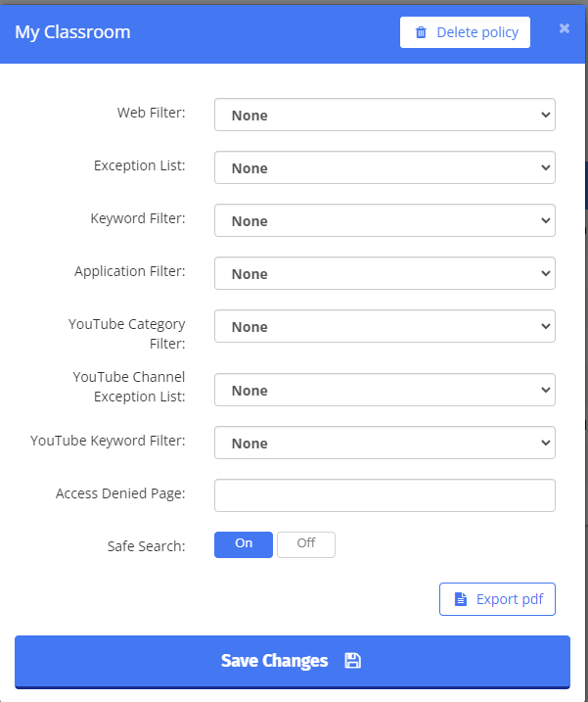Image resolution: width=588 pixels, height=702 pixels.
Task: Open the Web Filter dropdown
Action: (x=384, y=115)
